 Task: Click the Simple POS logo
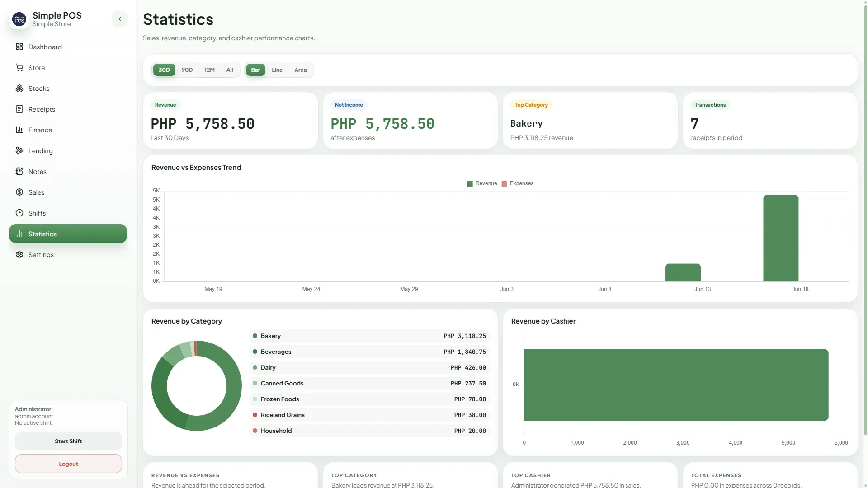click(x=19, y=19)
